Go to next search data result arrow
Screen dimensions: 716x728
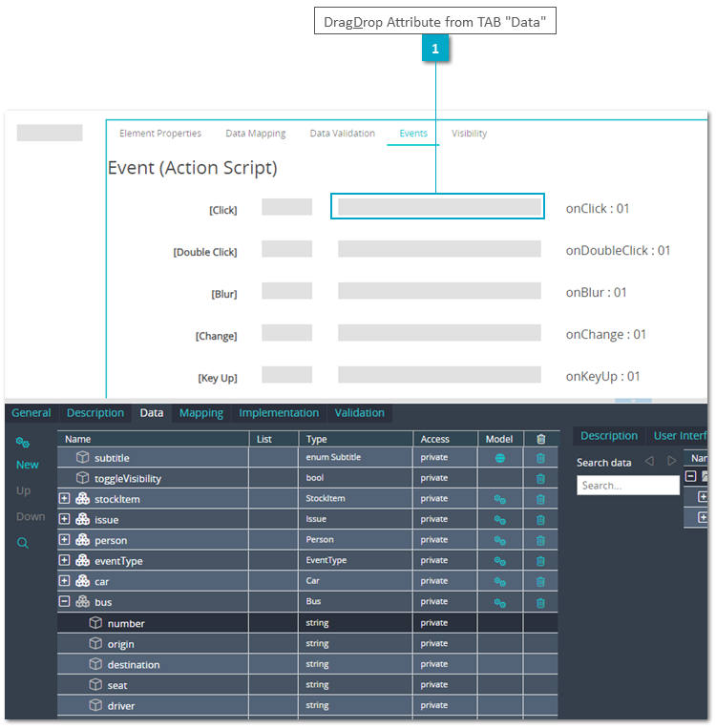[x=672, y=461]
